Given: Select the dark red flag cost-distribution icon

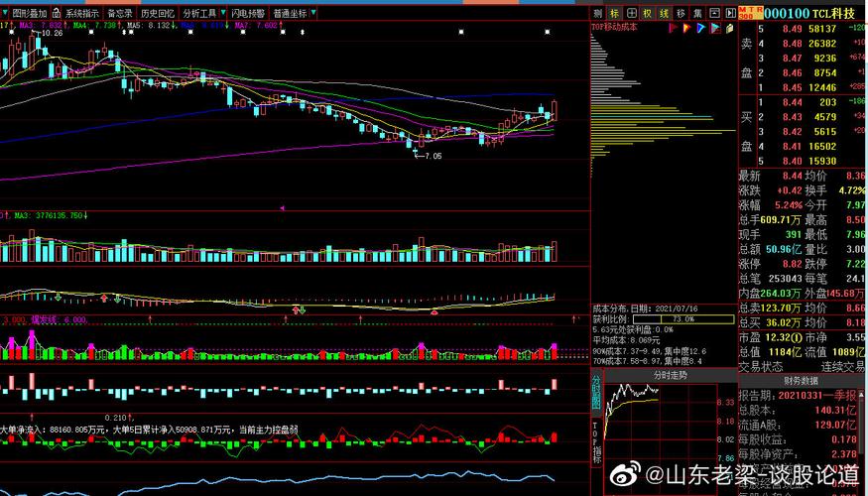Looking at the screenshot, I should point(674,28).
